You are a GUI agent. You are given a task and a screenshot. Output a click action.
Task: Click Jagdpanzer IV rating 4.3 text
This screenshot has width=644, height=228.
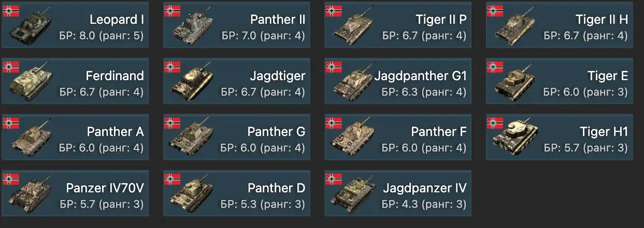pos(424,204)
